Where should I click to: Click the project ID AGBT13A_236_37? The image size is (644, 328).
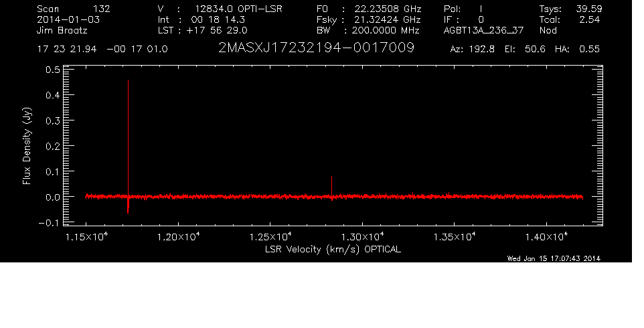(483, 30)
